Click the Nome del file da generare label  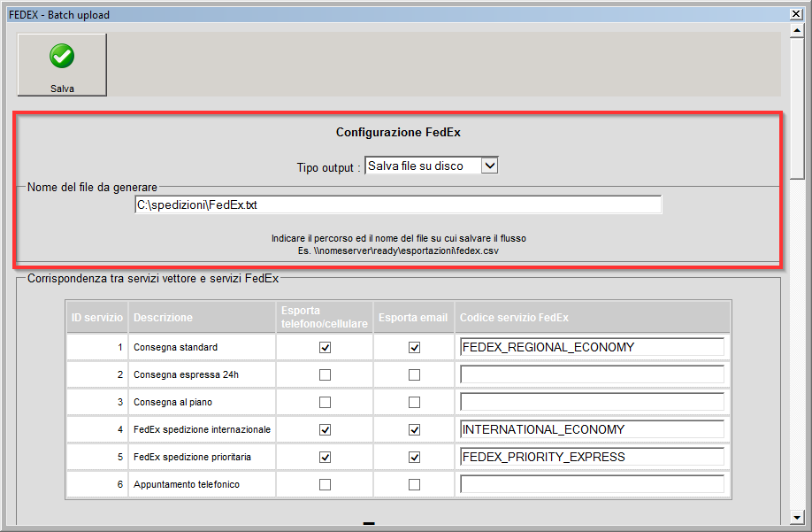coord(92,187)
